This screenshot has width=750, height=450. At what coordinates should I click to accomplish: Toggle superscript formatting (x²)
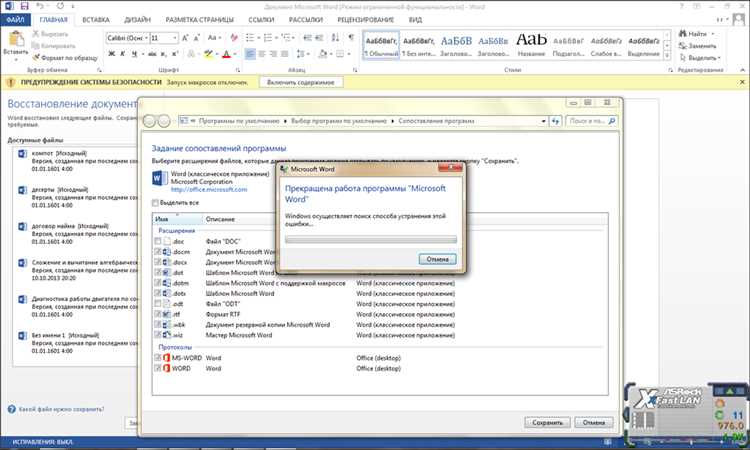pyautogui.click(x=175, y=54)
